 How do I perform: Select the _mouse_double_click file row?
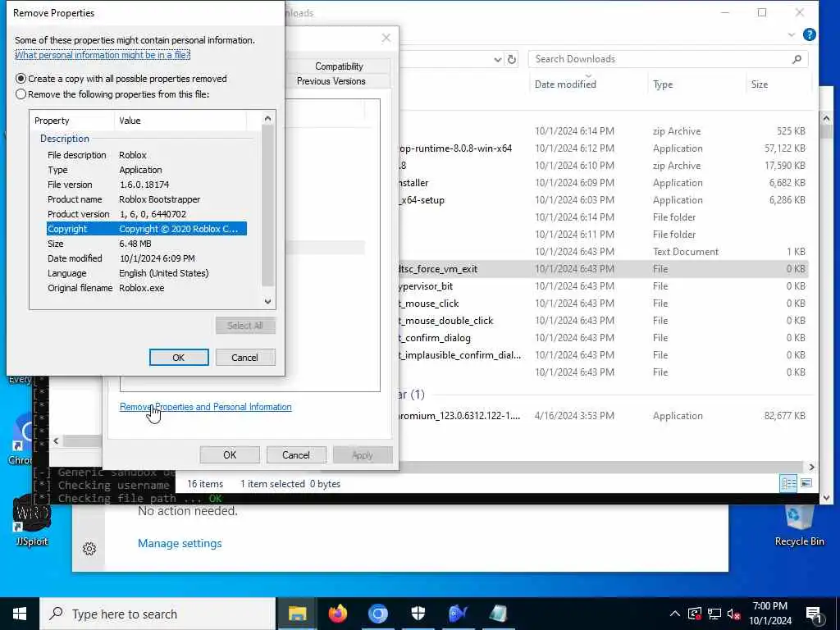coord(603,321)
